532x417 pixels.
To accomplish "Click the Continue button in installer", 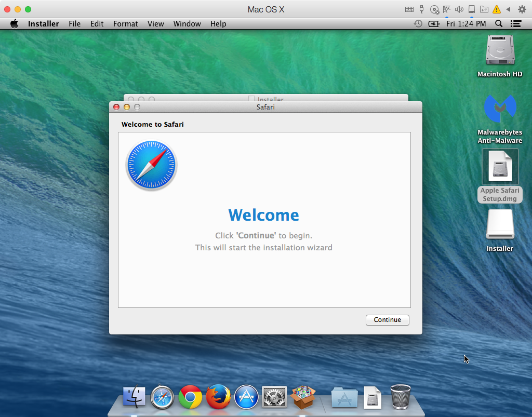I will [387, 320].
